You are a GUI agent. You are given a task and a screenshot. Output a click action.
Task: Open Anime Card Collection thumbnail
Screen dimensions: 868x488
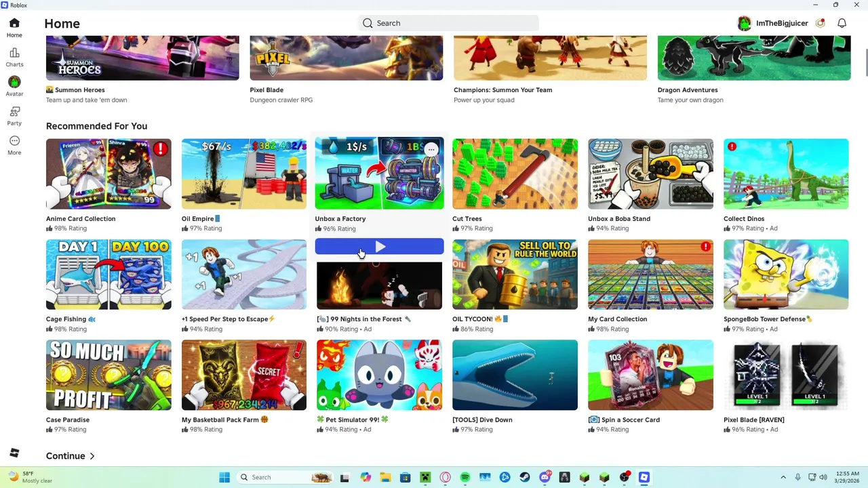(108, 174)
